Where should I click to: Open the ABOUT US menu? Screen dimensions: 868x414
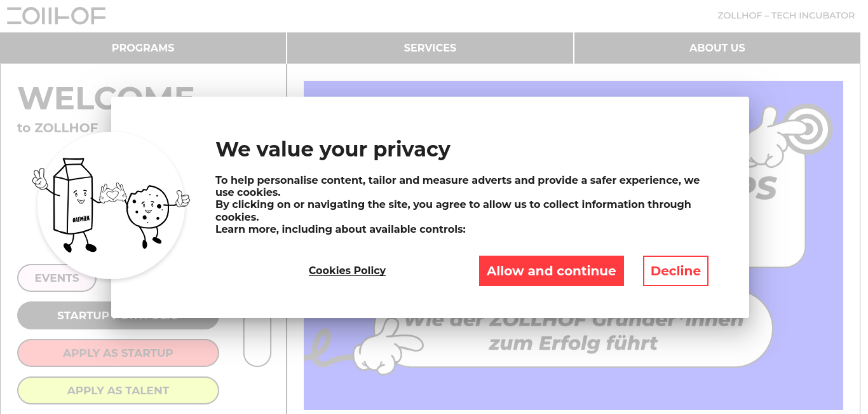pyautogui.click(x=717, y=48)
